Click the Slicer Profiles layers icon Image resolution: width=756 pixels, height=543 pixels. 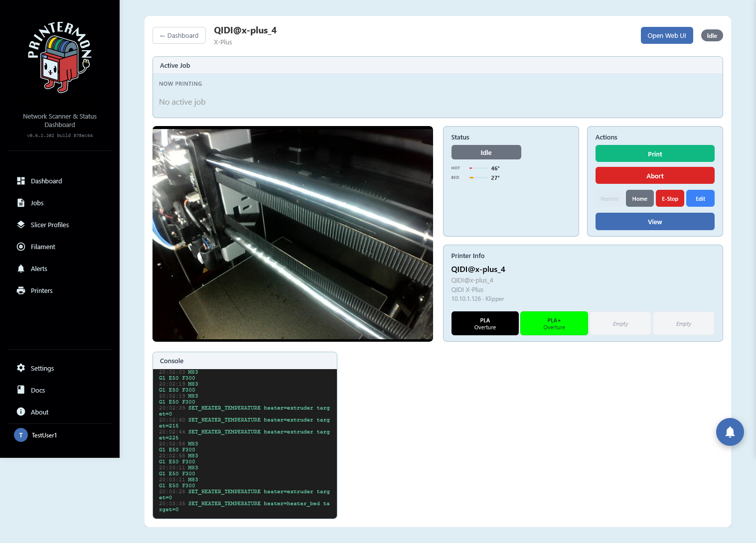pos(21,225)
